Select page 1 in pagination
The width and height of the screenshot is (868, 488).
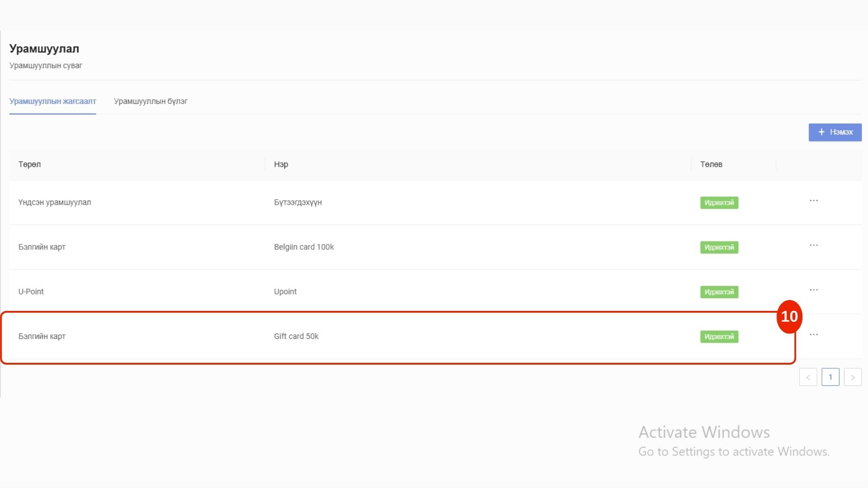tap(830, 377)
